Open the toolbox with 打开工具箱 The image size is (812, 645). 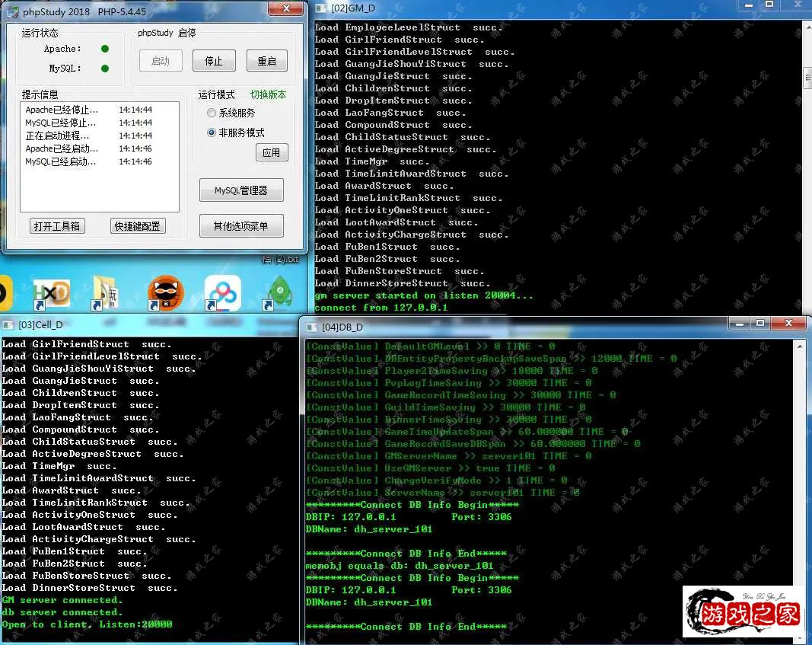coord(56,226)
